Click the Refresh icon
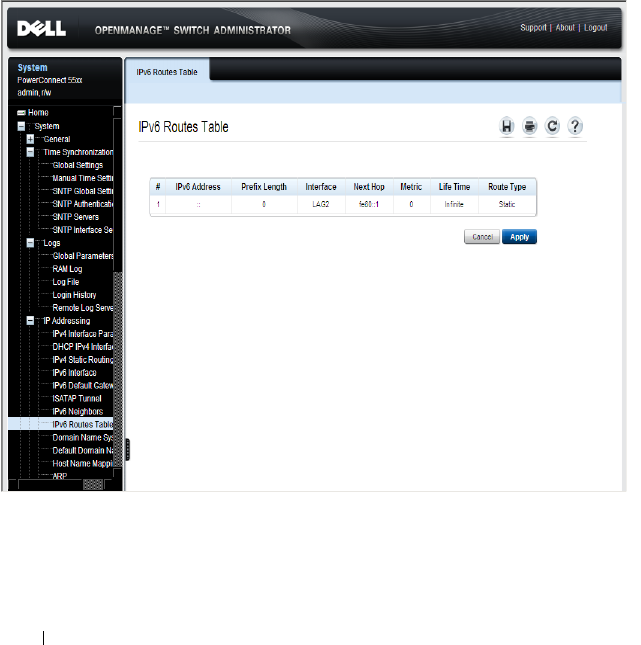The width and height of the screenshot is (641, 645). (552, 126)
